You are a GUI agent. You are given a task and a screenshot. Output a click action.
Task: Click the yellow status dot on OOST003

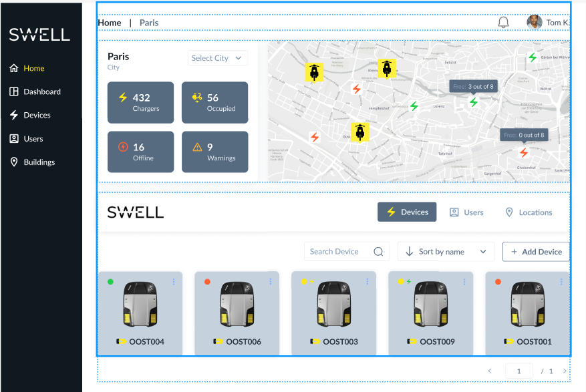point(304,282)
